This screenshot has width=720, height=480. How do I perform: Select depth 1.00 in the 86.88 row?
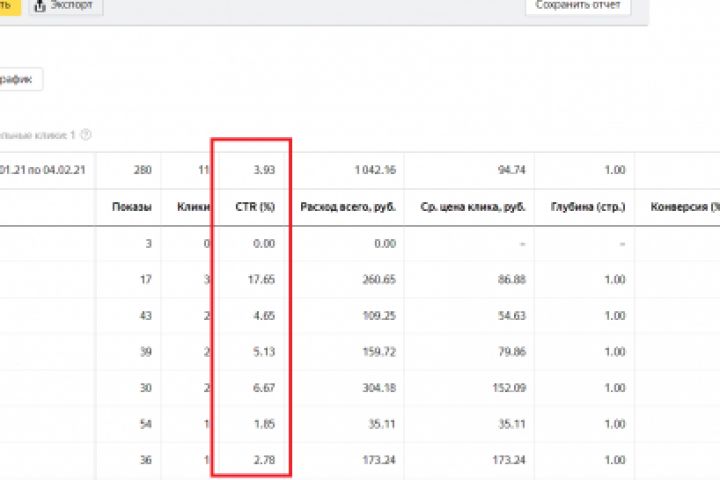[615, 279]
